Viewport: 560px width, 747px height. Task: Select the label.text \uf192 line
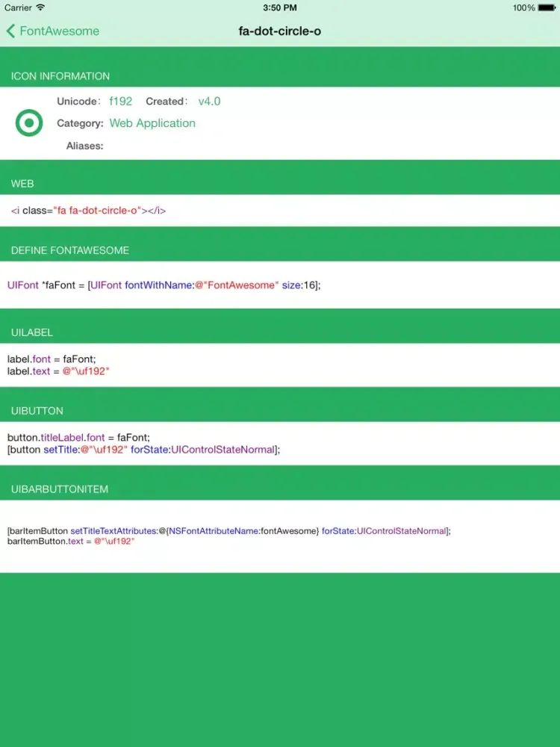(x=58, y=371)
